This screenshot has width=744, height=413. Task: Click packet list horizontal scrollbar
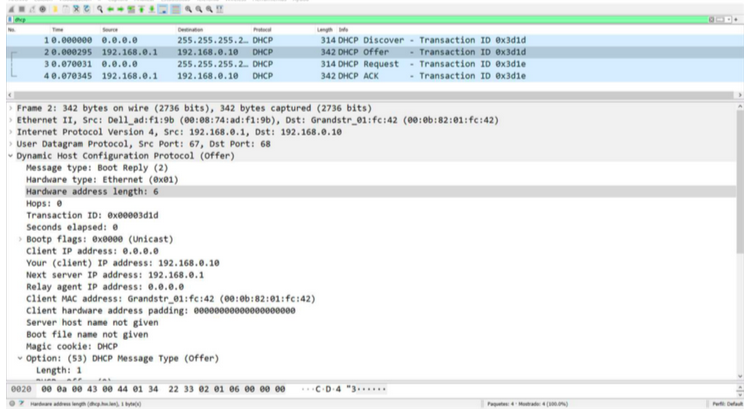[373, 95]
